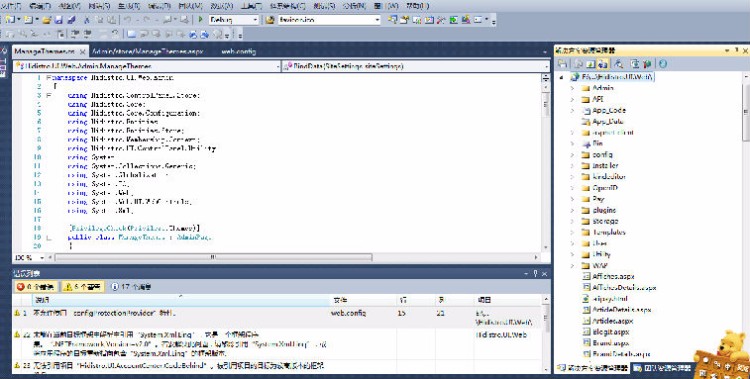This screenshot has height=379, width=750.
Task: Open the find combo box dropdown
Action: [377, 20]
